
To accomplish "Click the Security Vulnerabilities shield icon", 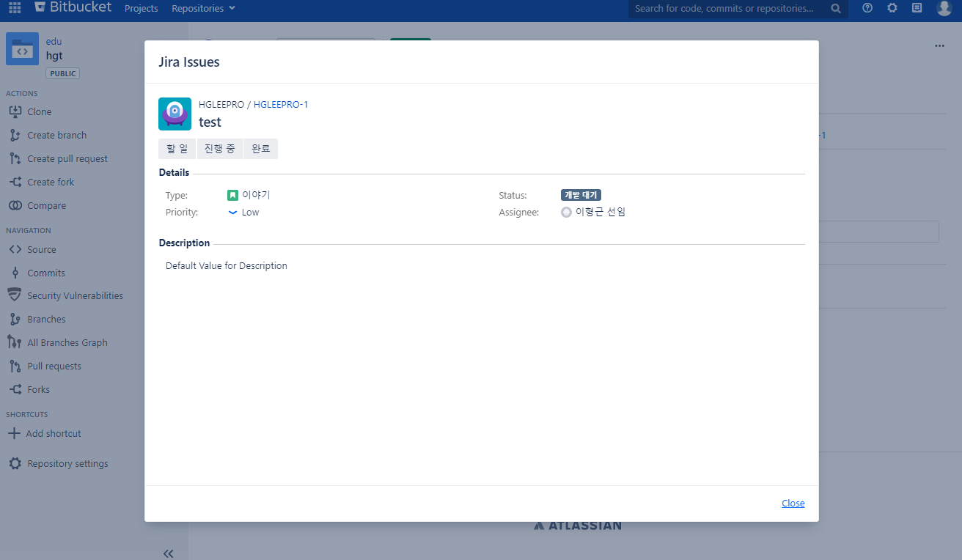I will tap(14, 295).
